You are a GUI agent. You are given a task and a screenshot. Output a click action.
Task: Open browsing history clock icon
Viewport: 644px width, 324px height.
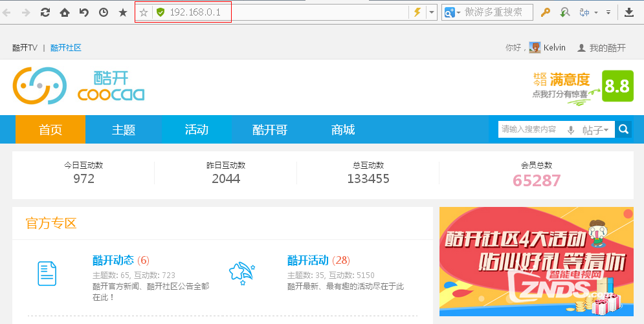point(104,13)
